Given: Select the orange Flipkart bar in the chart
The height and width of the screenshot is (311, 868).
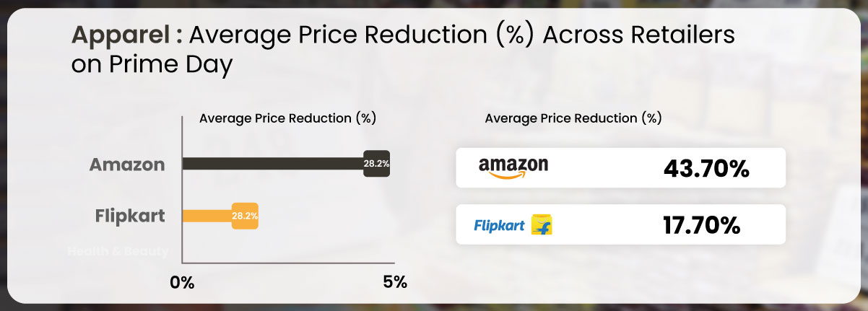Looking at the screenshot, I should (220, 215).
